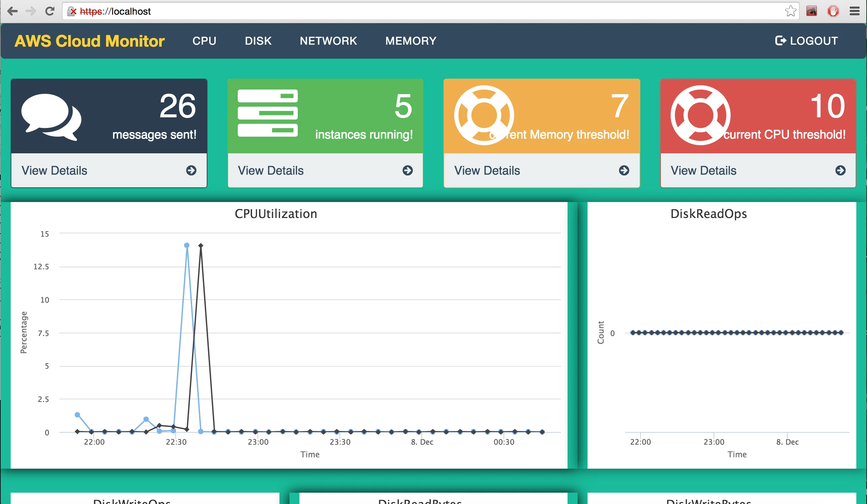
Task: Click the arrow icon on instances running panel
Action: click(x=408, y=170)
